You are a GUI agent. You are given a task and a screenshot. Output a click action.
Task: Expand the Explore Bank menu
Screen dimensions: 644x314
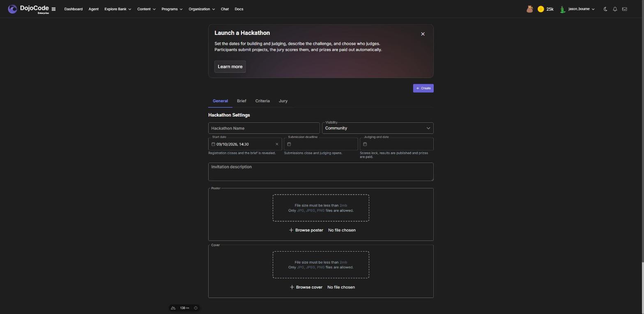[x=117, y=9]
